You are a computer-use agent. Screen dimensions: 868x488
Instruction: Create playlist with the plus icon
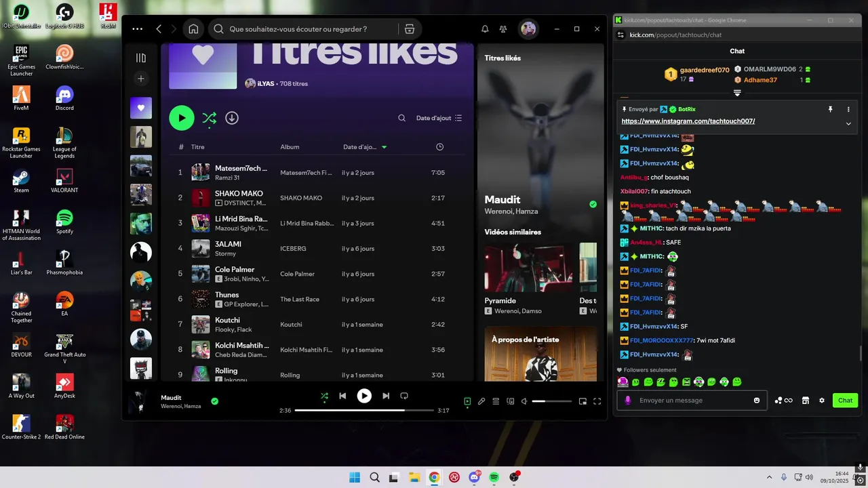pos(141,79)
